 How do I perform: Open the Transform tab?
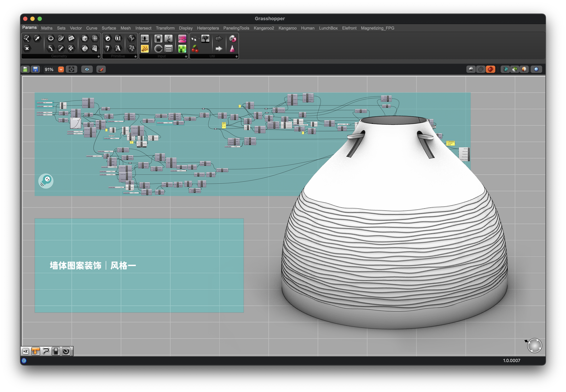165,28
